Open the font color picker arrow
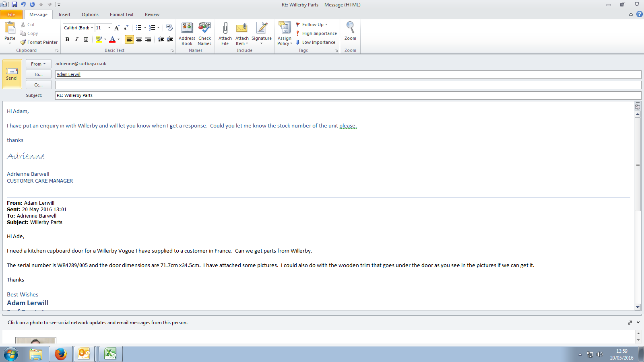 coord(118,39)
